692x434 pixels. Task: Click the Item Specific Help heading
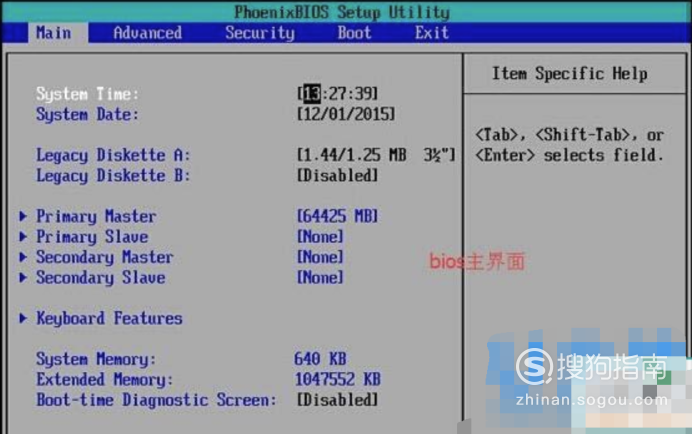tap(570, 73)
